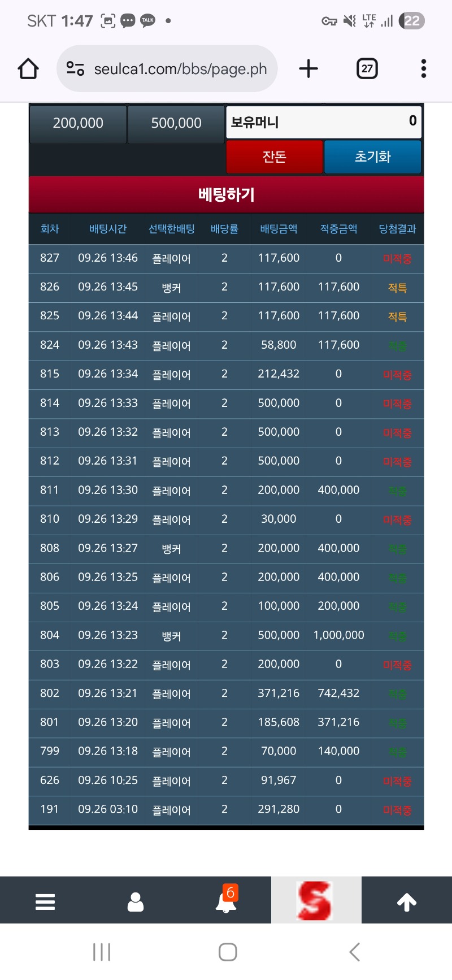Tap the seulca1.com address bar
452x980 pixels.
(x=167, y=69)
